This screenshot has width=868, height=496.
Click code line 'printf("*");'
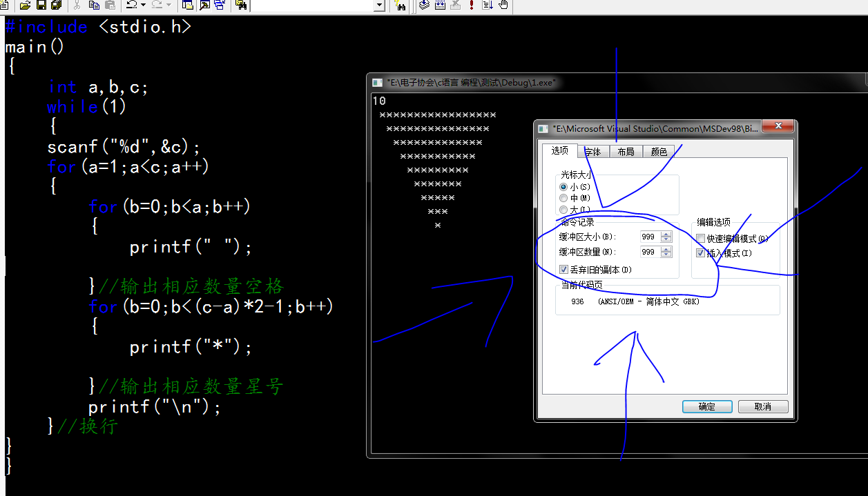(x=191, y=347)
